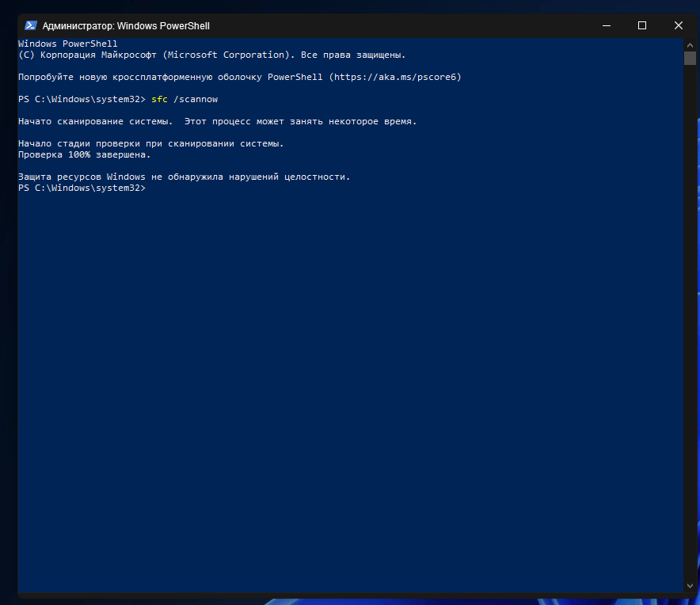The width and height of the screenshot is (700, 605).
Task: Maximize the PowerShell window
Action: pos(642,25)
